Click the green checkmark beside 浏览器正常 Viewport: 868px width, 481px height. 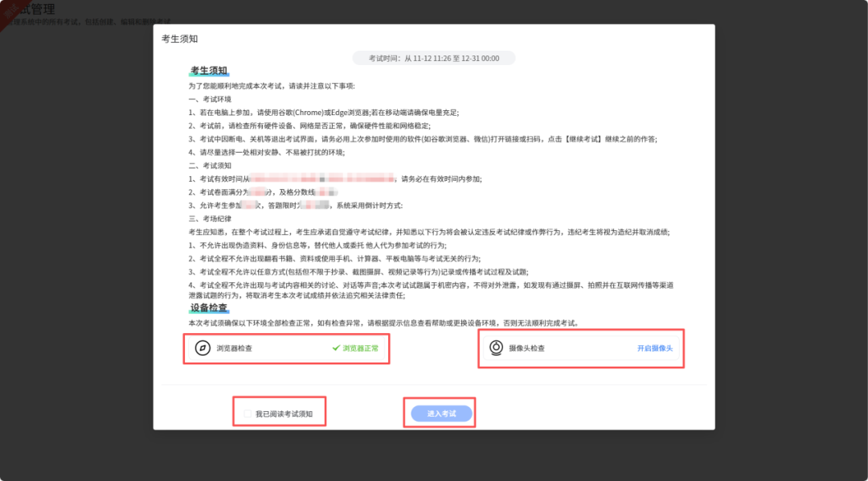point(337,348)
